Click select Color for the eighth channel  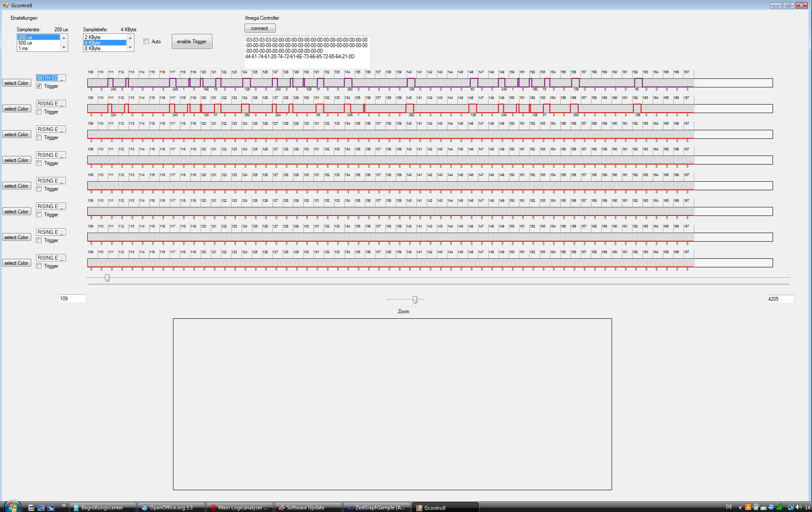point(17,263)
